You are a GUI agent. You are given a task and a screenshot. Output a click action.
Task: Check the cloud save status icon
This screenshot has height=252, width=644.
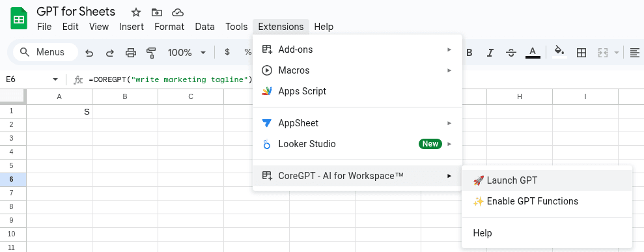(177, 12)
